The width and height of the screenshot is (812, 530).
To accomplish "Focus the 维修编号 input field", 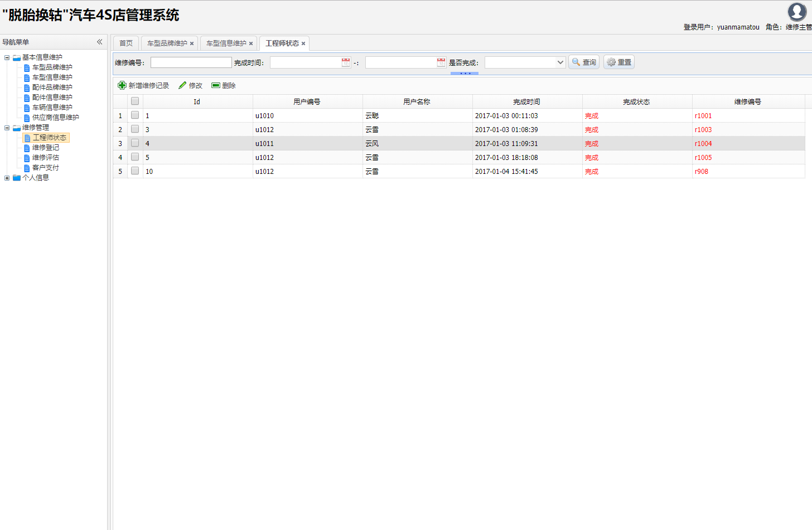I will coord(191,62).
